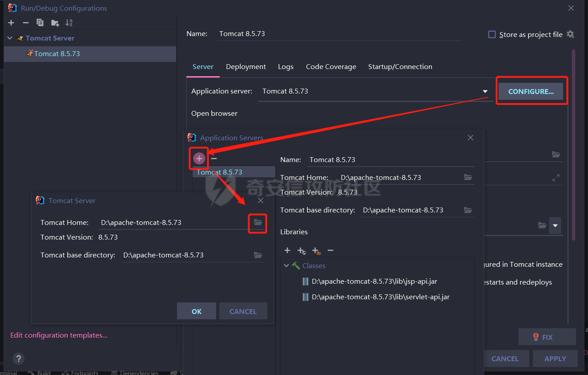Switch to the Server tab

[203, 67]
